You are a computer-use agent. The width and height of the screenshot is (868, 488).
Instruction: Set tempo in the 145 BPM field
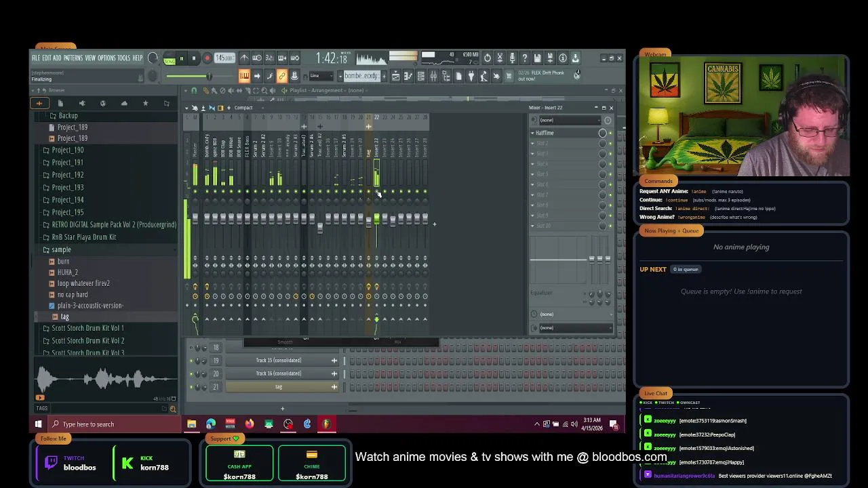pos(224,58)
